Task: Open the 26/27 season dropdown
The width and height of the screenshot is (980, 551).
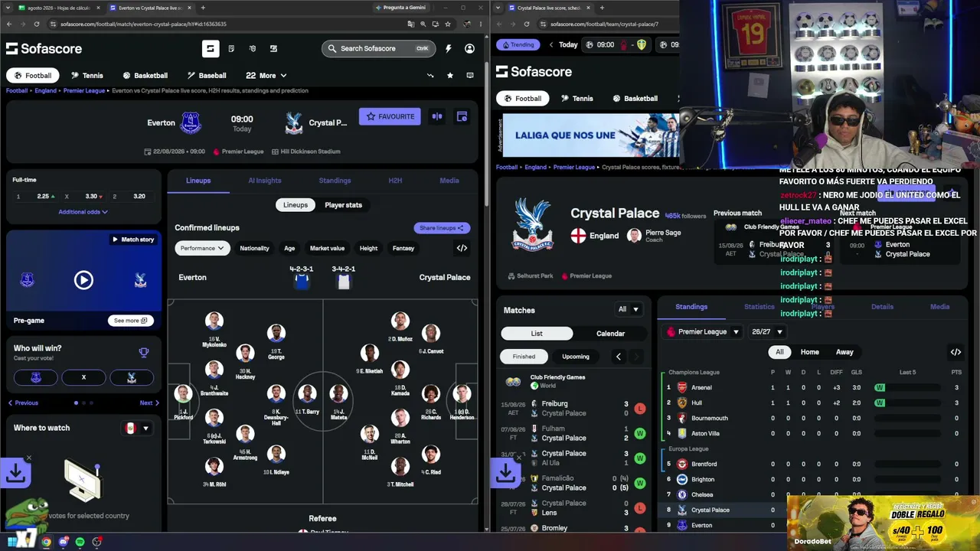Action: tap(767, 332)
